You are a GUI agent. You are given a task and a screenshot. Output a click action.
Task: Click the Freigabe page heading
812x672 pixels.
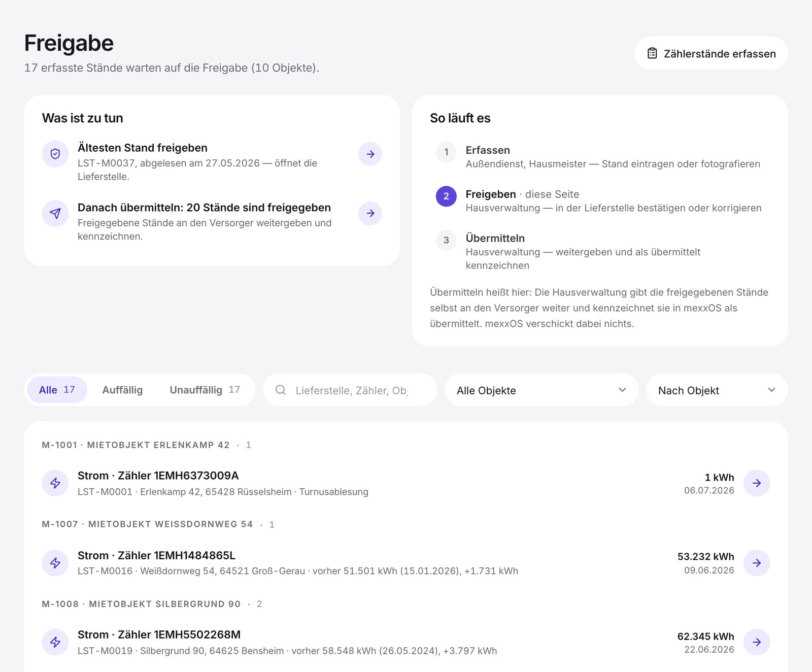[x=69, y=43]
